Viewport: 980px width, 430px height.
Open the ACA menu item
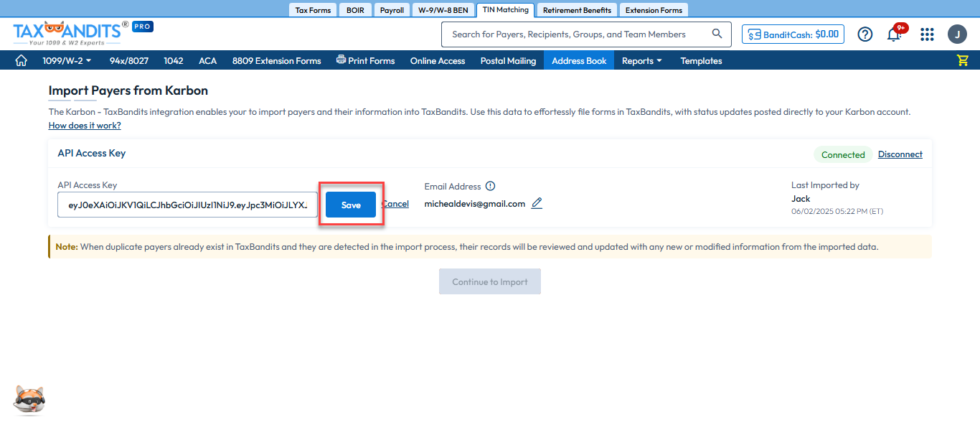207,60
